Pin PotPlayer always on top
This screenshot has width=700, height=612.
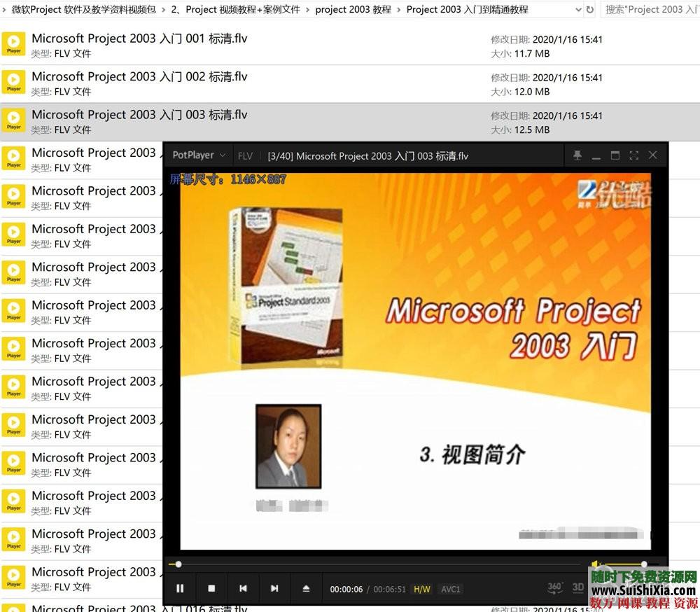[x=577, y=155]
